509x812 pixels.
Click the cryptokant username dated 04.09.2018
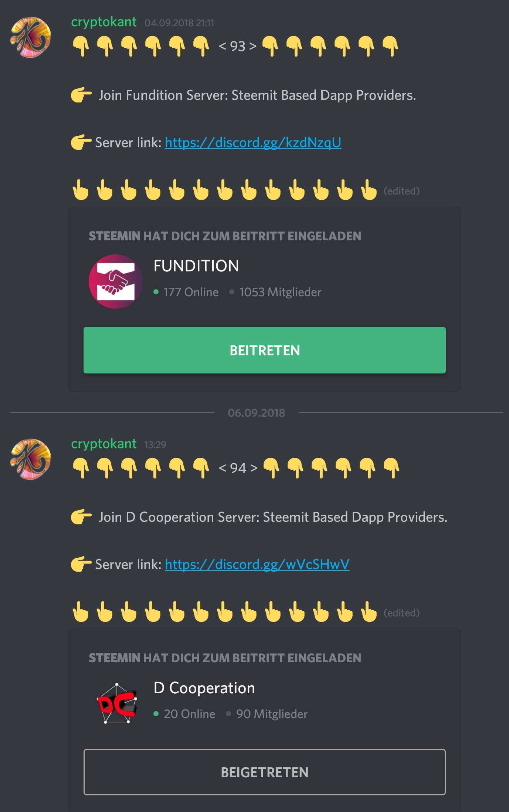coord(104,22)
